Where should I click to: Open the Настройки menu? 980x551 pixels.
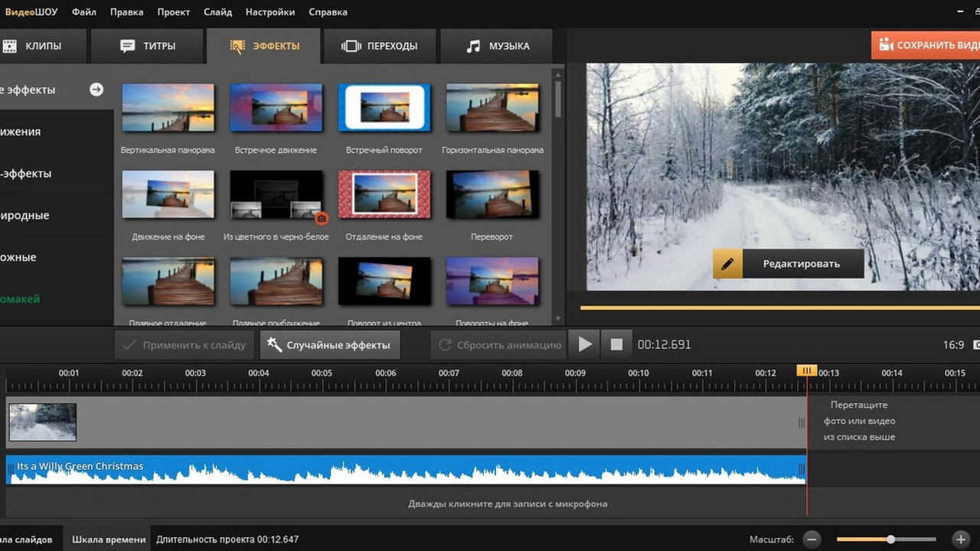point(270,12)
